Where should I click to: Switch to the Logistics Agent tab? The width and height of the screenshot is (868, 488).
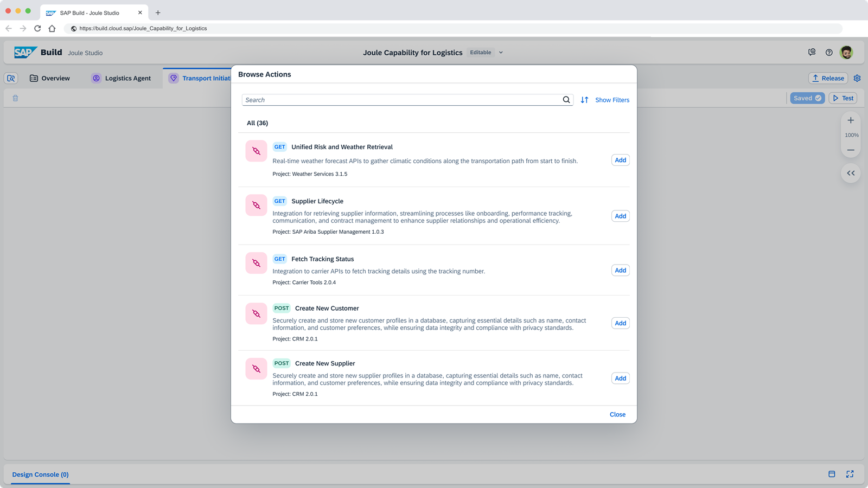[x=121, y=78]
